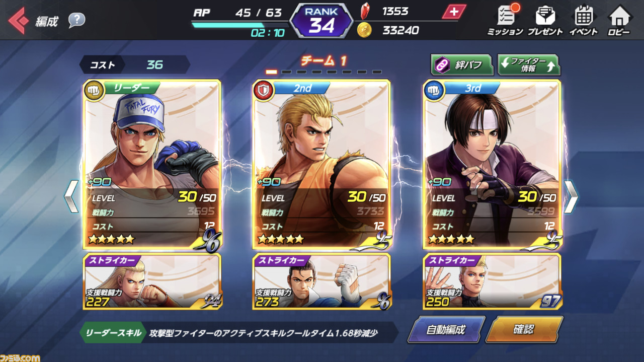This screenshot has width=644, height=362.
Task: Choose the striker slot with 273 power
Action: (x=321, y=281)
